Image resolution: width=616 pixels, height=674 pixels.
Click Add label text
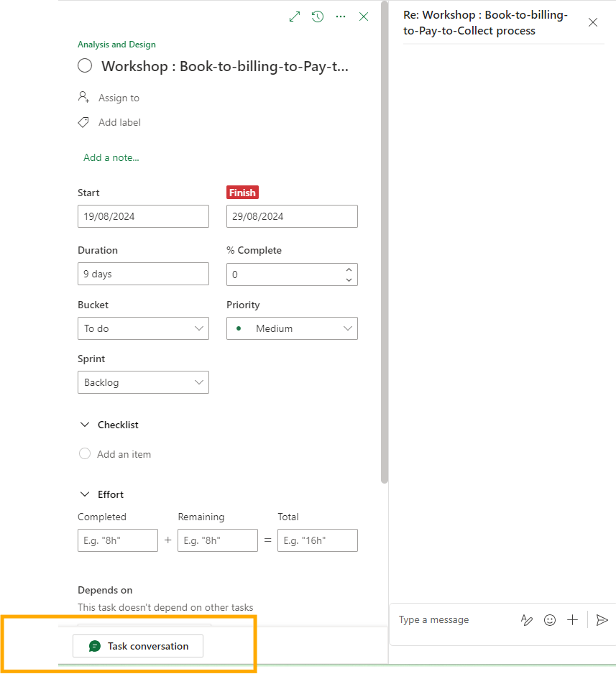[119, 122]
